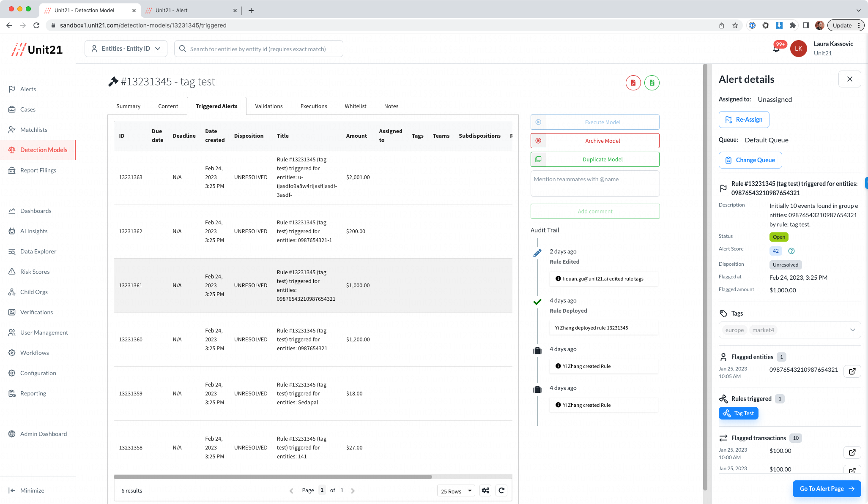Click the Re-Assign button

[744, 120]
